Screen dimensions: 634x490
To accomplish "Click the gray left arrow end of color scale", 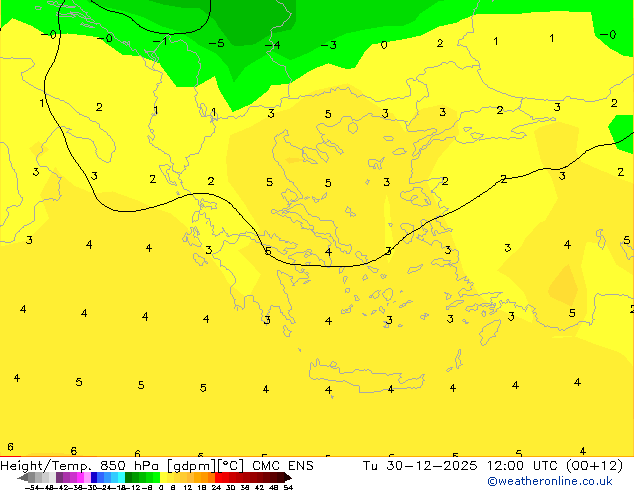I will click(x=22, y=477).
